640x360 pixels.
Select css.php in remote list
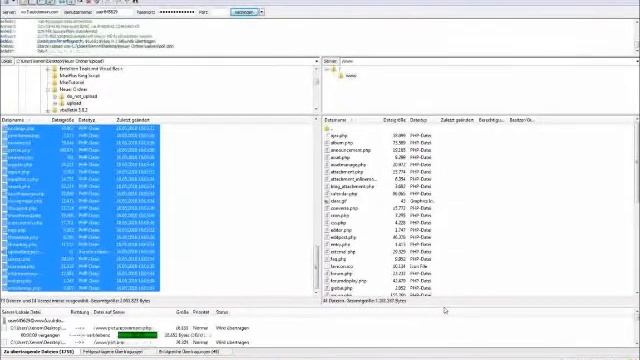pyautogui.click(x=338, y=223)
